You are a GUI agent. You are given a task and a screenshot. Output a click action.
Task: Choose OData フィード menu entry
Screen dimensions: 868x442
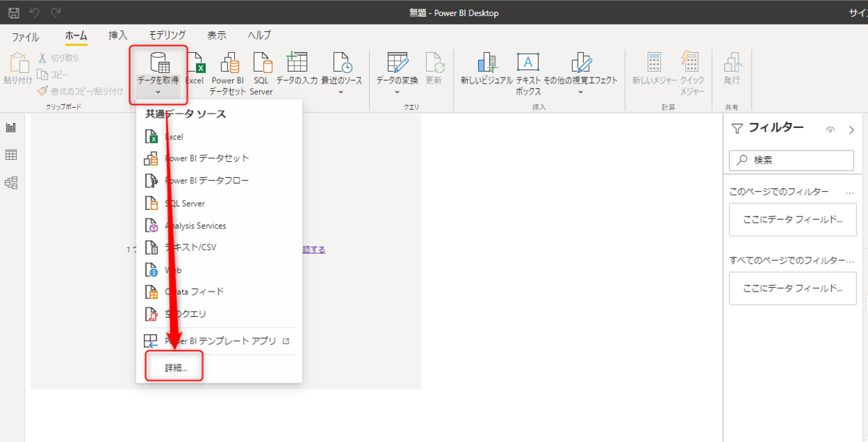pos(219,292)
